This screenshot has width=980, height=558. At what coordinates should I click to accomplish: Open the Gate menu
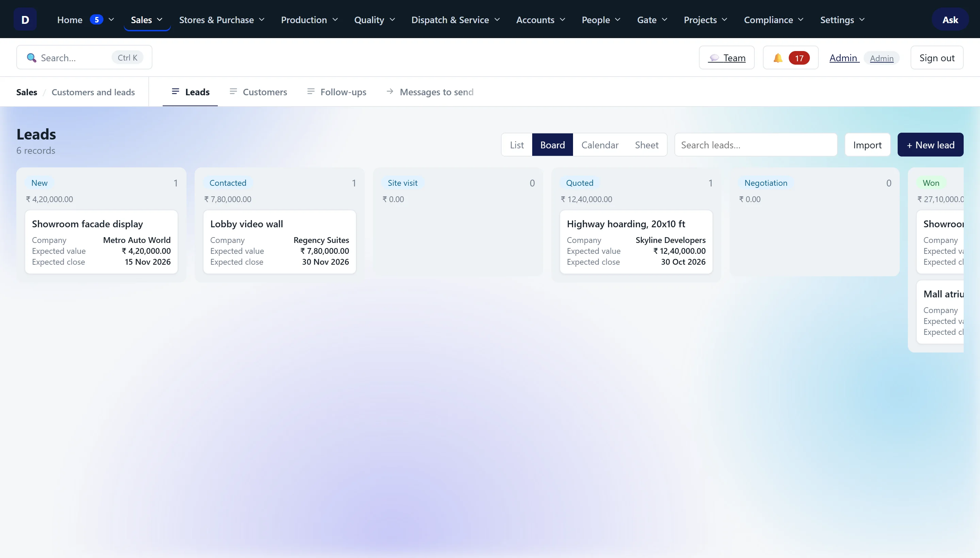coord(652,19)
